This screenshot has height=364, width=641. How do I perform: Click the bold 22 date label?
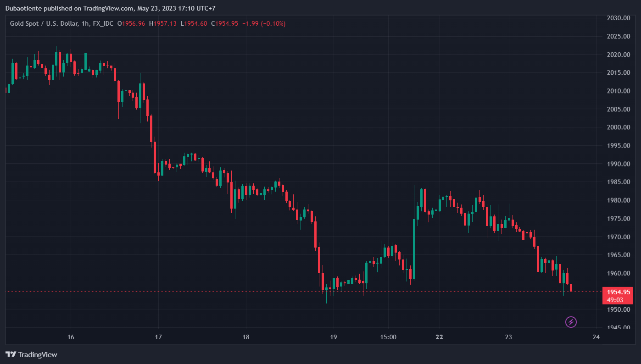pyautogui.click(x=440, y=337)
